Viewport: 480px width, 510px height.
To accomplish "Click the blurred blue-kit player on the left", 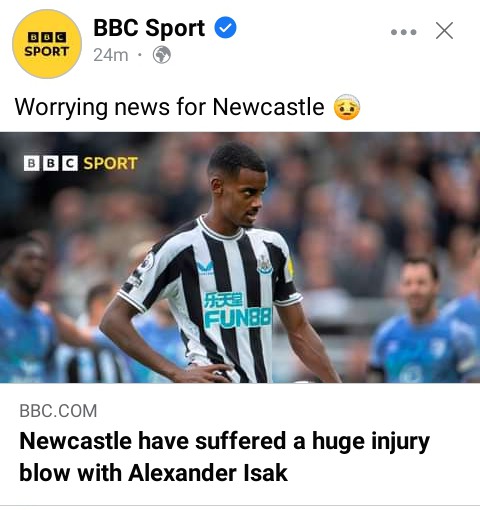I will click(x=27, y=310).
